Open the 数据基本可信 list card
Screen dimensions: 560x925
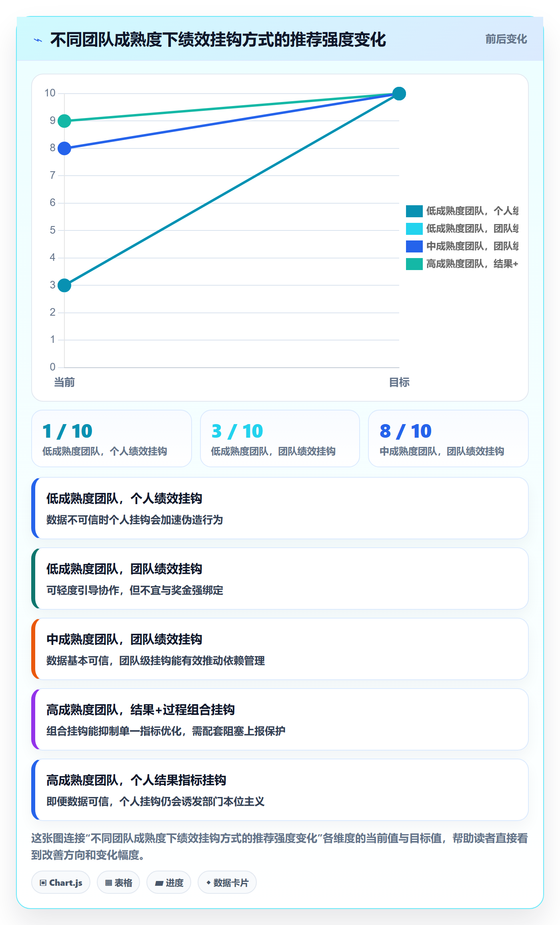pyautogui.click(x=280, y=649)
